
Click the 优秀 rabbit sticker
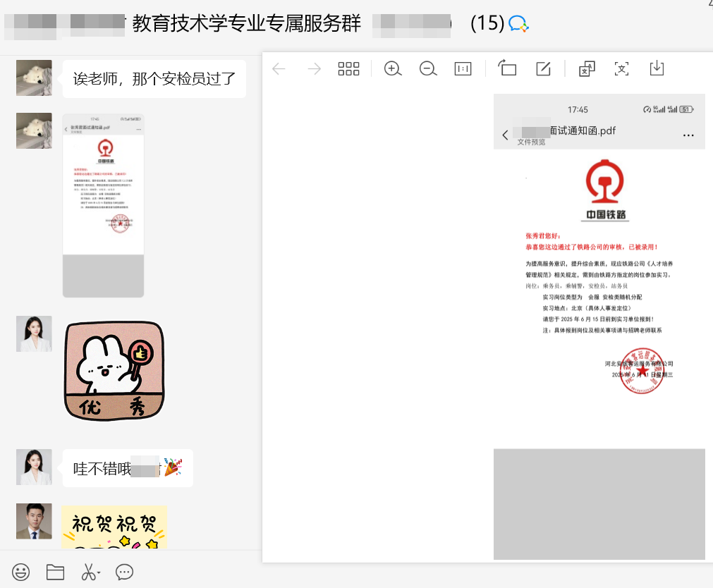point(114,371)
